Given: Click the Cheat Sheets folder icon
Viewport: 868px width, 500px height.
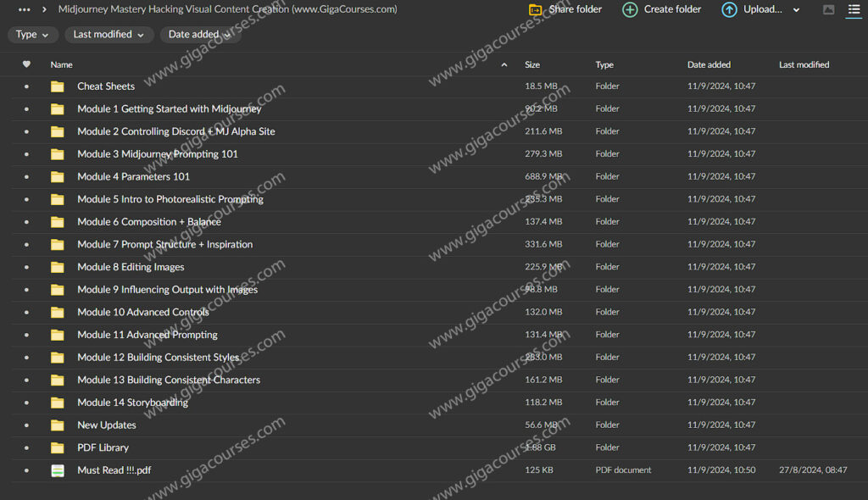Looking at the screenshot, I should click(57, 86).
